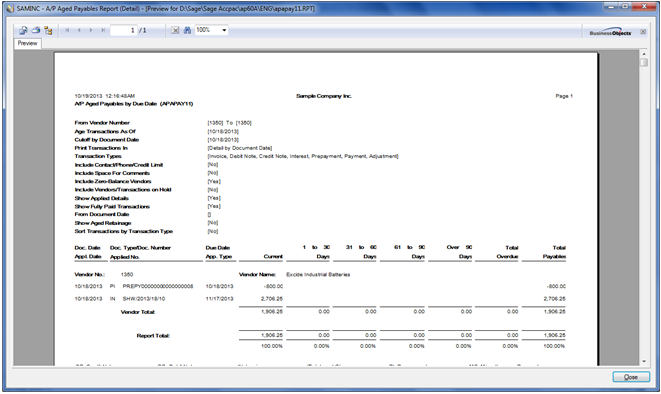Go to last page arrow
Image resolution: width=661 pixels, height=394 pixels.
(103, 30)
